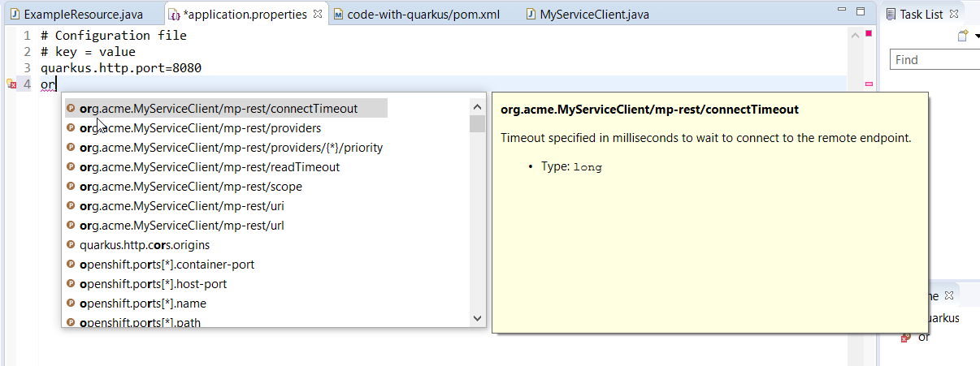Open the New Task dropdown arrow

click(976, 36)
